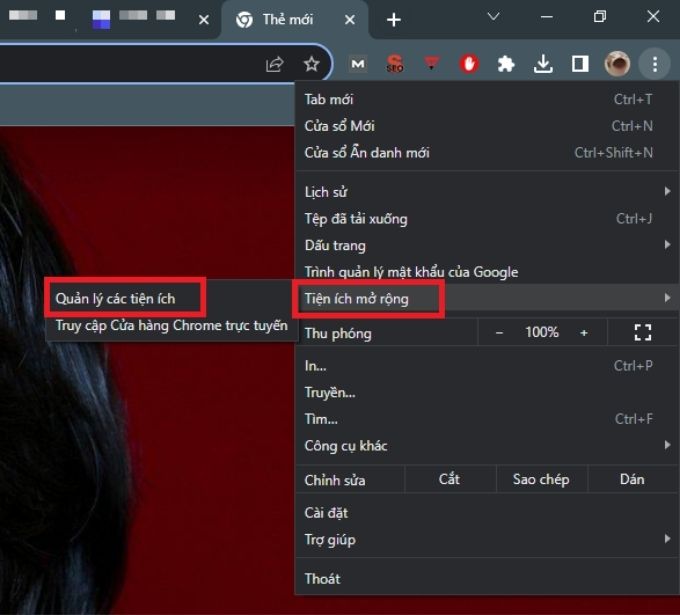Open the profile avatar
Viewport: 680px width, 615px height.
pyautogui.click(x=617, y=64)
